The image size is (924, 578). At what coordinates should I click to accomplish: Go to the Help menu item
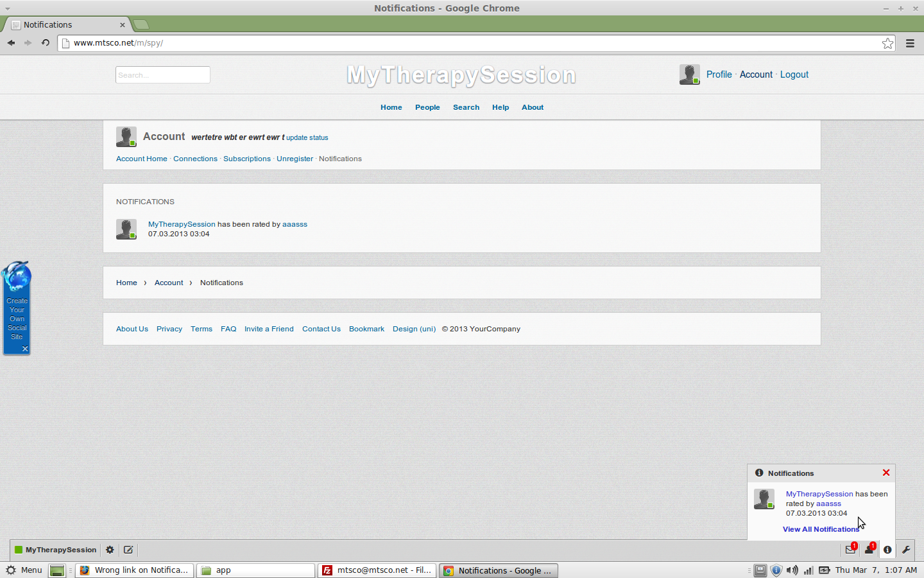coord(501,107)
